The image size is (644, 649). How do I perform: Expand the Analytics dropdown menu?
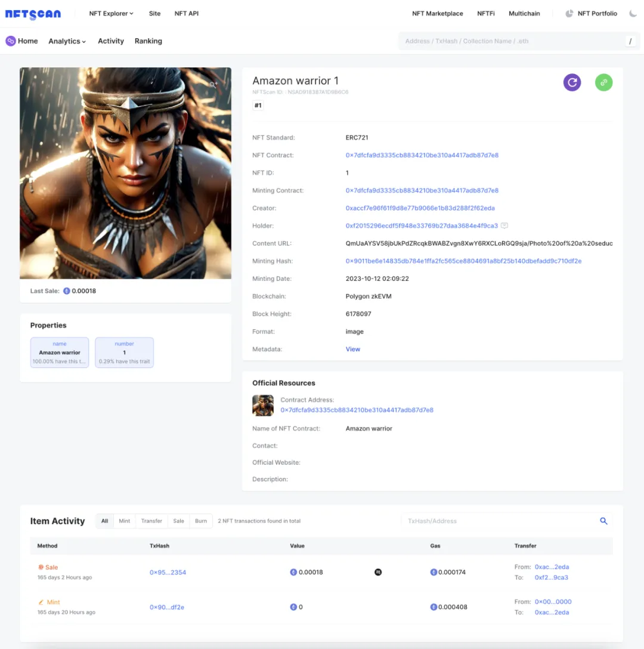pyautogui.click(x=67, y=41)
